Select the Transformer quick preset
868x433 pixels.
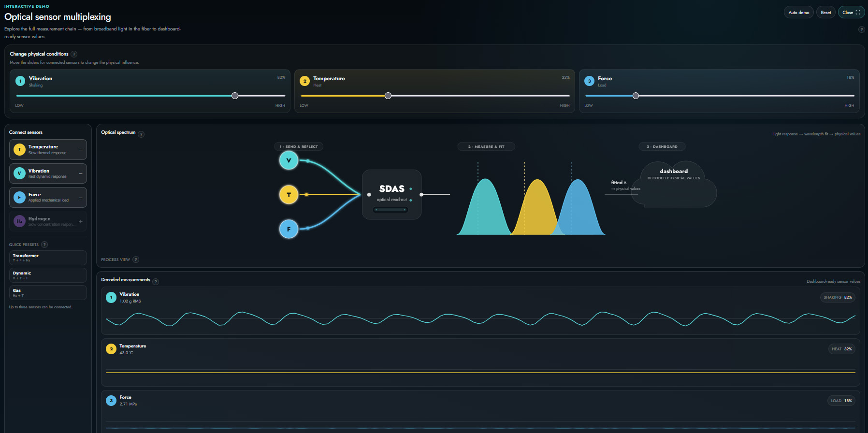[x=48, y=258]
